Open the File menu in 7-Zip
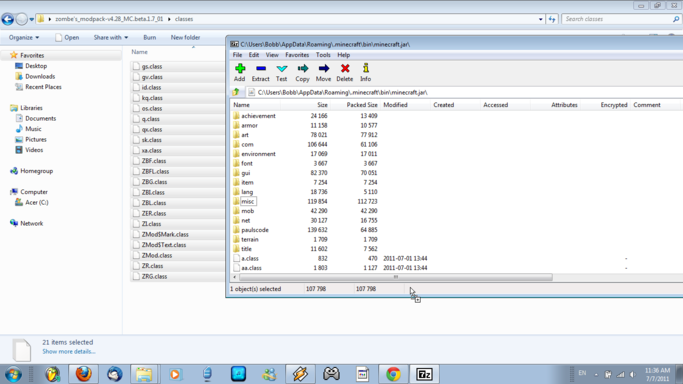Viewport: 683px width, 384px height. (x=237, y=55)
